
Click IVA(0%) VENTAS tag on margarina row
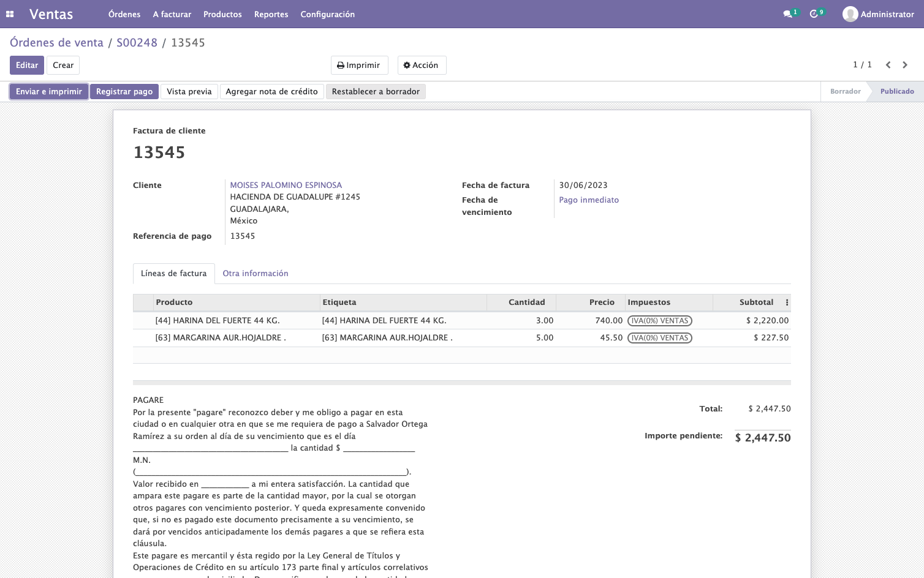tap(660, 338)
